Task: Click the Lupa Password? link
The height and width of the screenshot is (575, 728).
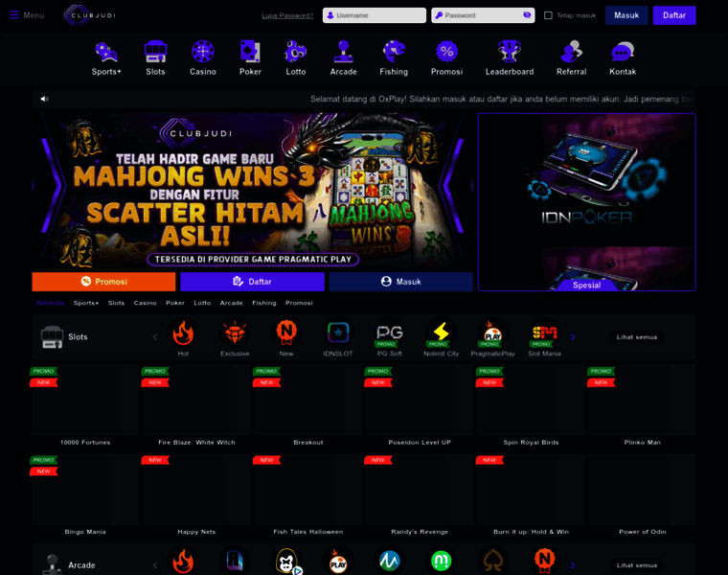Action: (287, 15)
